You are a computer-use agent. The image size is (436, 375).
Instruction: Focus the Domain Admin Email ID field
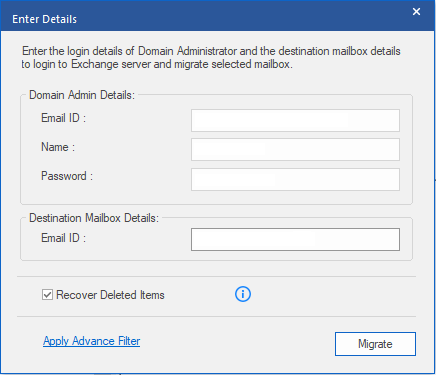point(295,120)
